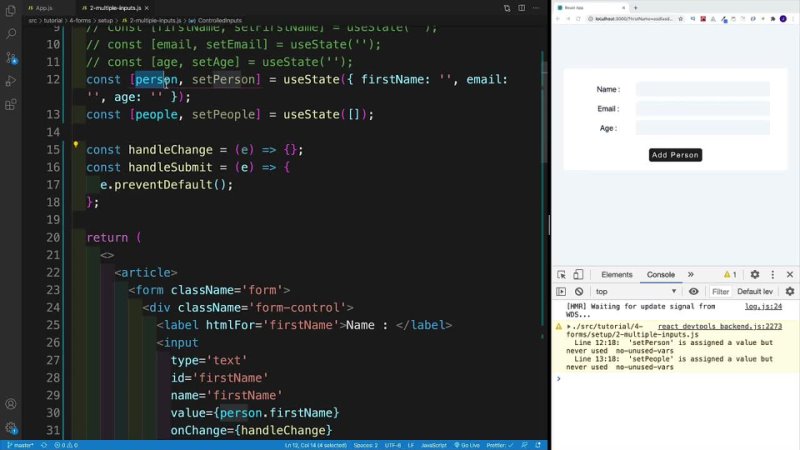Open the log.js:24 source link
The width and height of the screenshot is (800, 450).
click(x=763, y=307)
